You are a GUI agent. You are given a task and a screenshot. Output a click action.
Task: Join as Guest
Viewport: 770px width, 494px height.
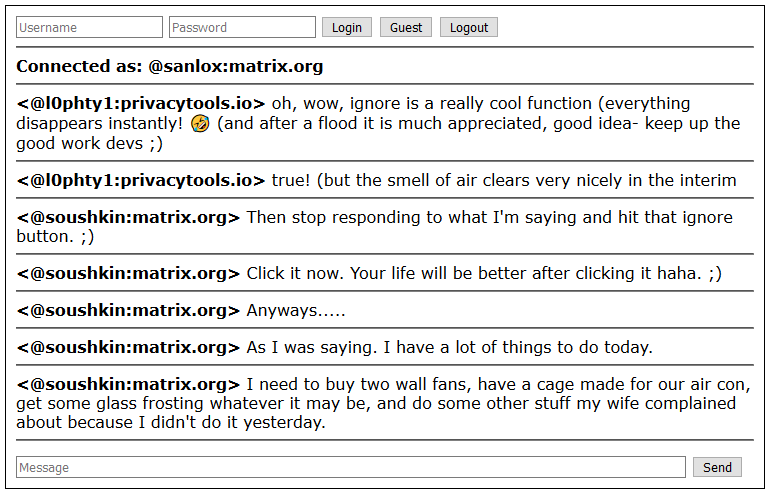pos(405,27)
